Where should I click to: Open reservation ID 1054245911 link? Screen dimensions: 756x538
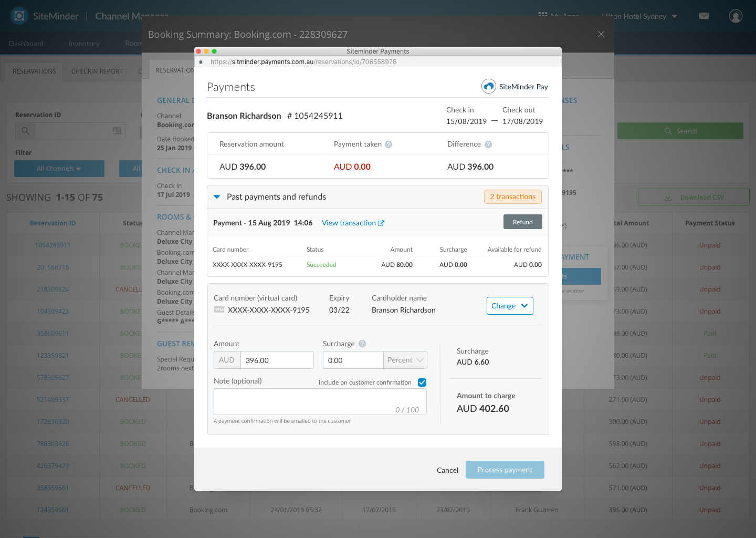(53, 245)
